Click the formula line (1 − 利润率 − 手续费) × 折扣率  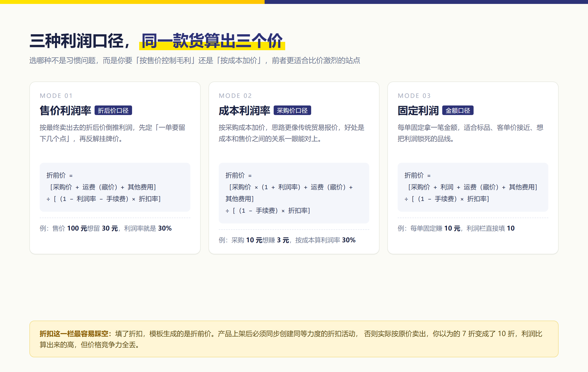tap(104, 199)
